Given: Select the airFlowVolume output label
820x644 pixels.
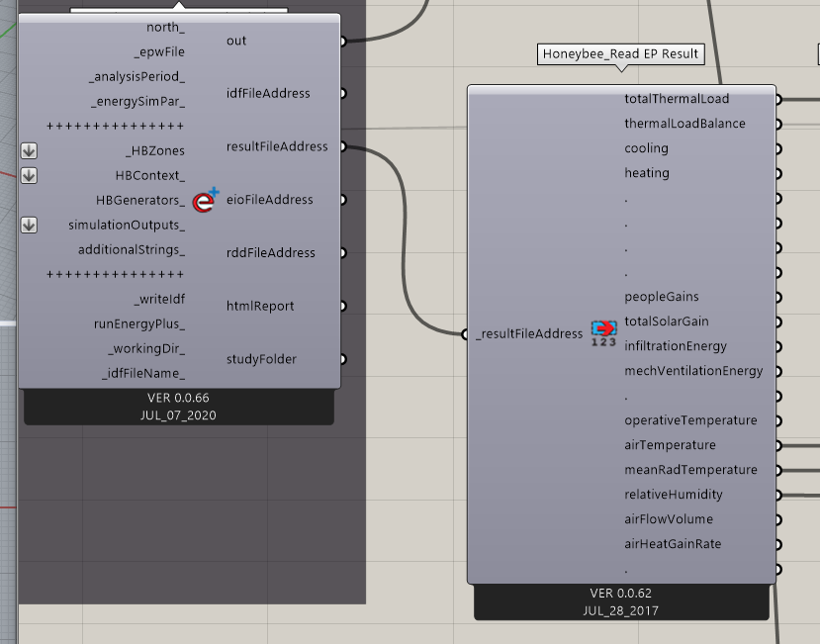Looking at the screenshot, I should (669, 519).
